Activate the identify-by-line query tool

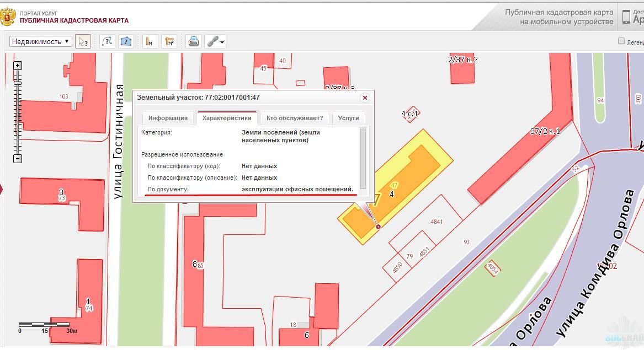[x=107, y=41]
